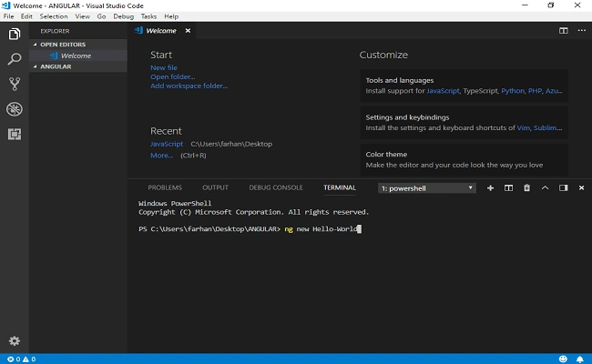Screen dimensions: 592x364
Task: Open the View menu
Action: click(x=82, y=16)
